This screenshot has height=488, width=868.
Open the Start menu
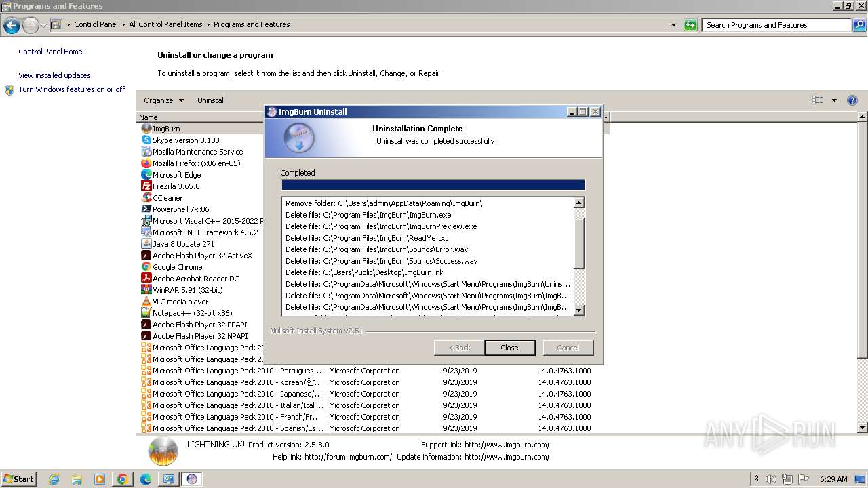[18, 479]
